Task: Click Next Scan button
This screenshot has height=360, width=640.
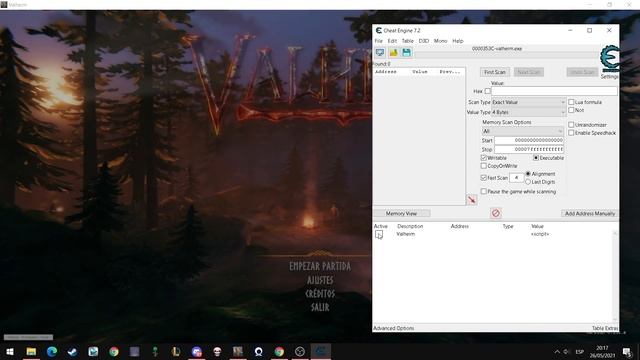Action: 529,72
